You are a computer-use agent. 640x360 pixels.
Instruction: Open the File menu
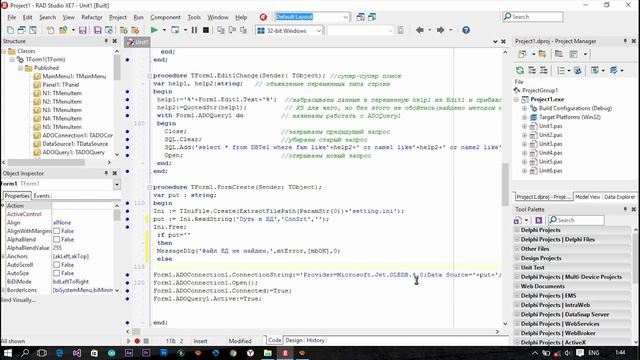point(12,17)
